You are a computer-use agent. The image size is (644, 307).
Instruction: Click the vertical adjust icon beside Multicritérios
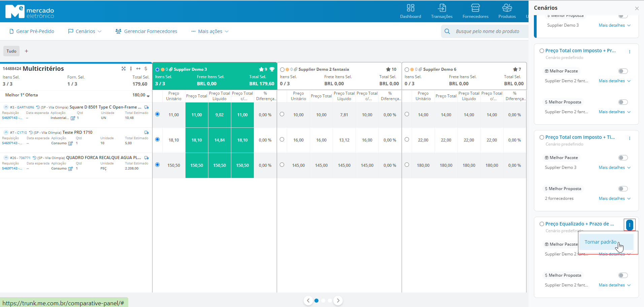point(131,68)
